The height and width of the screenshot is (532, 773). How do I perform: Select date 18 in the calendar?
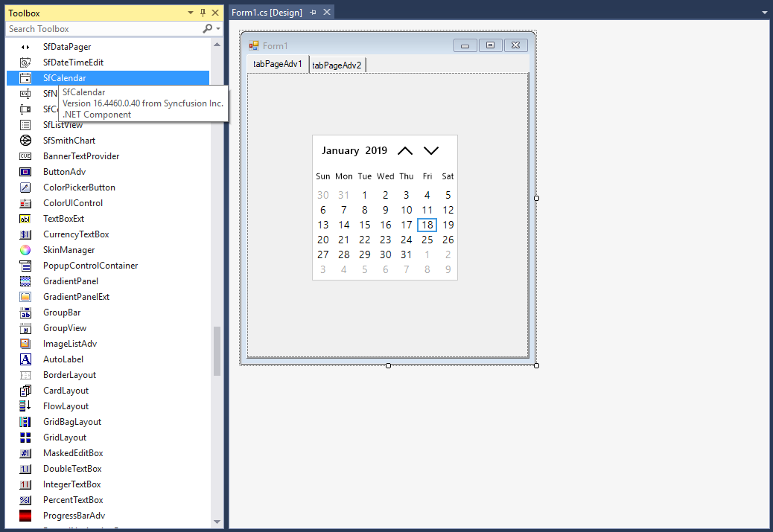[x=427, y=225]
